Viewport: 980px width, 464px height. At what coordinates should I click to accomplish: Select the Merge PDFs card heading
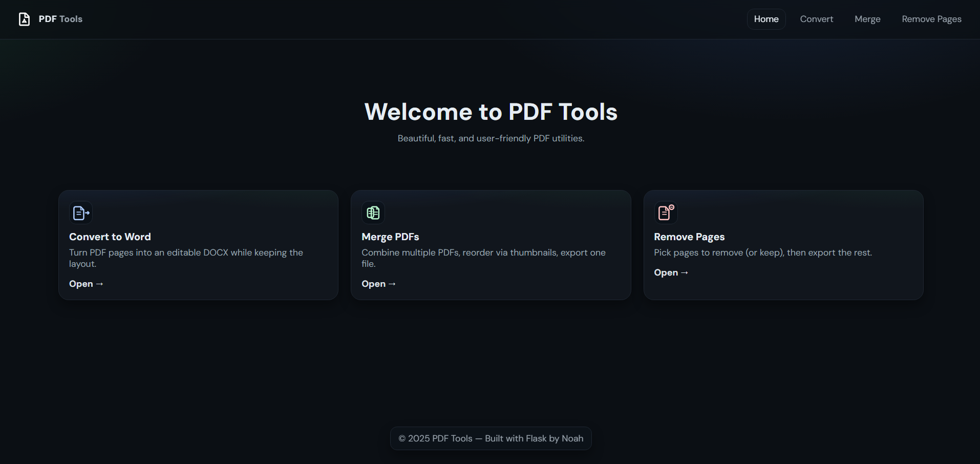click(x=390, y=237)
